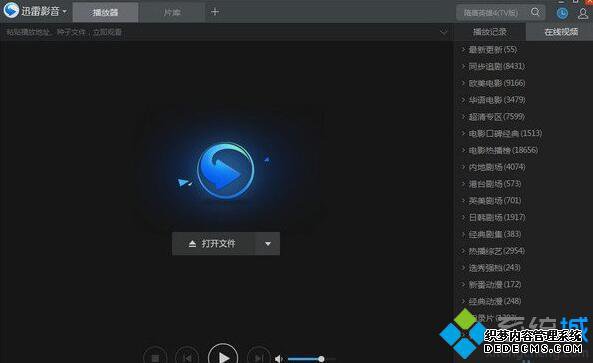Skip to the next track

(259, 357)
